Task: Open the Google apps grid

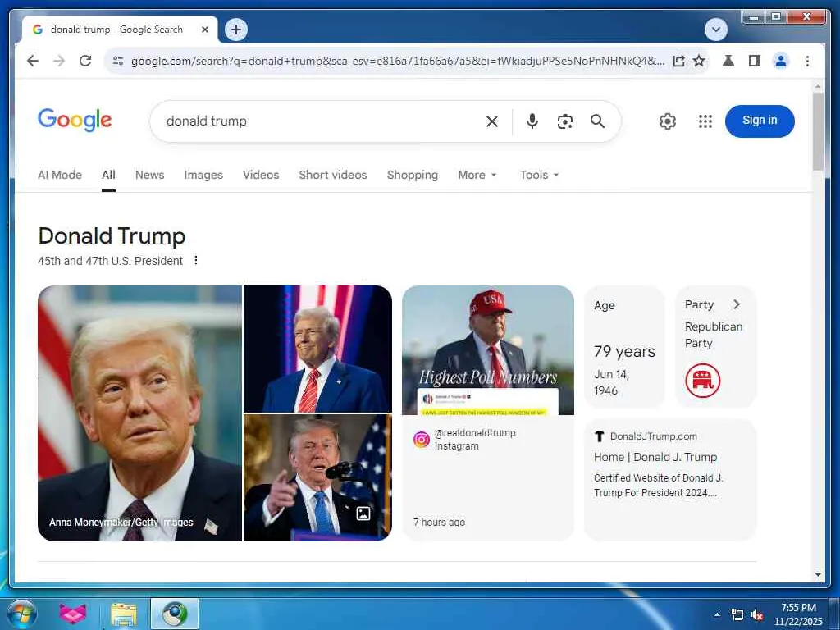Action: pyautogui.click(x=705, y=121)
